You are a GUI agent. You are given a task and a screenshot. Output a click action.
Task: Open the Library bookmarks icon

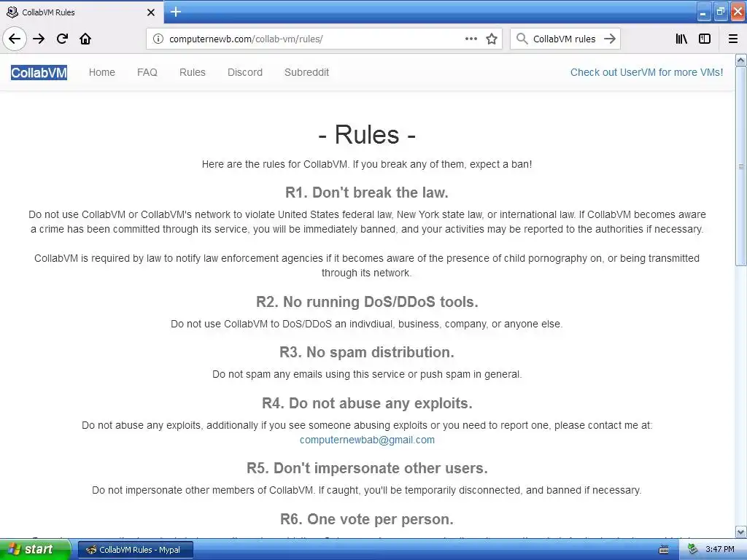point(681,39)
